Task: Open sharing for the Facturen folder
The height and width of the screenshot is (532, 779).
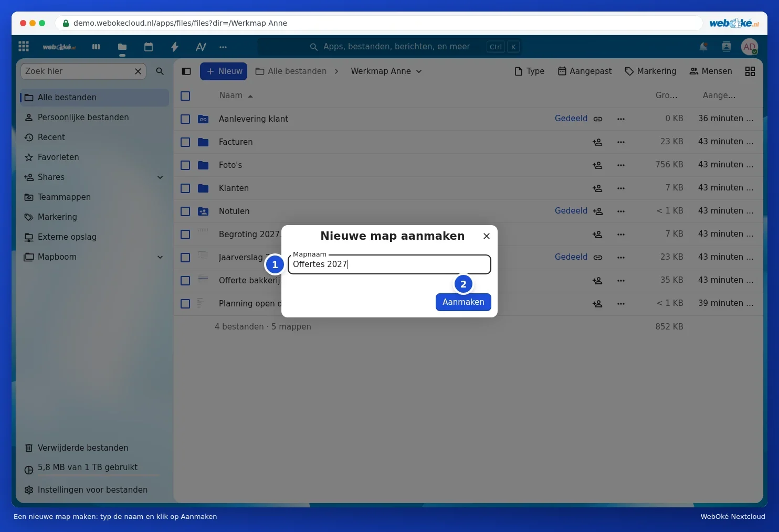Action: pyautogui.click(x=597, y=142)
